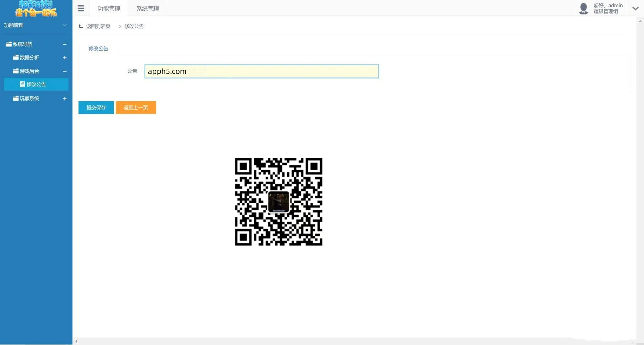Collapse the 游戏后台 section with minus
The width and height of the screenshot is (644, 345).
(x=65, y=71)
